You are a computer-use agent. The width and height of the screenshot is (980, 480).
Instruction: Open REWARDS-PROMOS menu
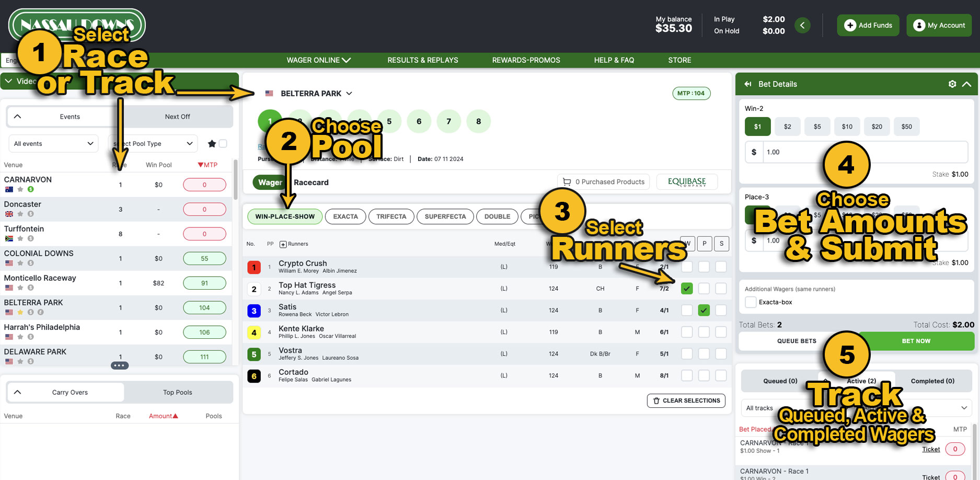click(x=526, y=60)
